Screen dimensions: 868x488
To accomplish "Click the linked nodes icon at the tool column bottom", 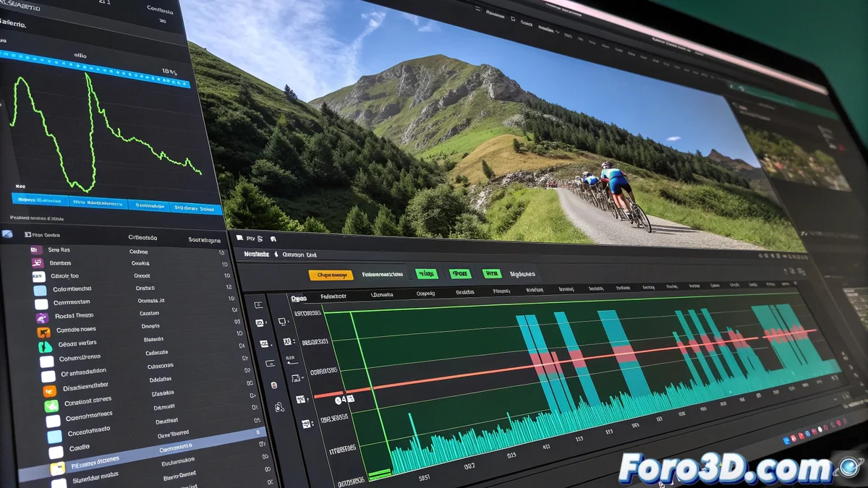I will pyautogui.click(x=279, y=407).
